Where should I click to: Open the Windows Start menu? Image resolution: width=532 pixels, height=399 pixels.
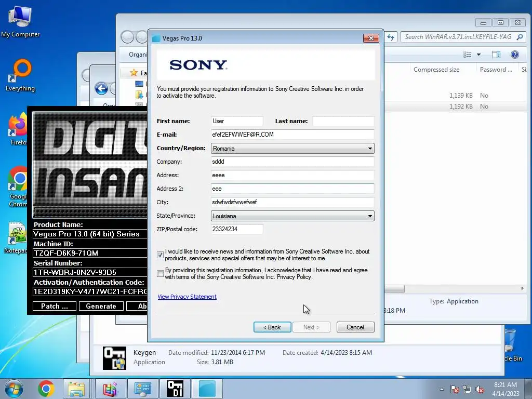14,389
